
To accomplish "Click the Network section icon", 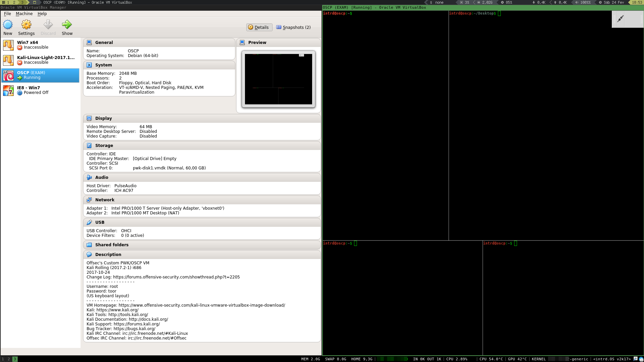I will point(89,200).
